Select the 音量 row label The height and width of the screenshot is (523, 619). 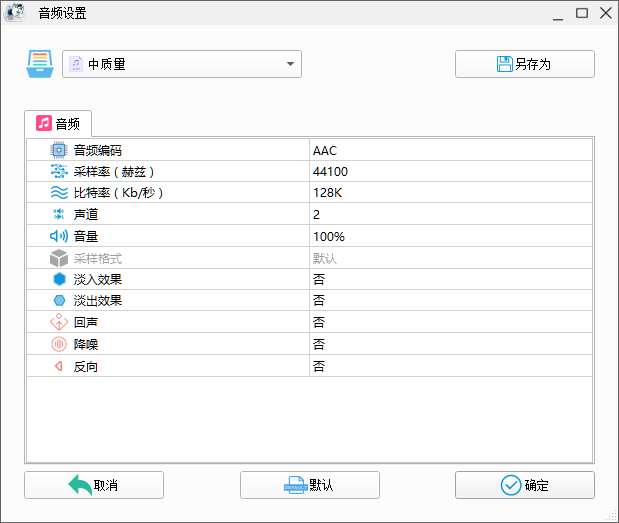pos(86,236)
